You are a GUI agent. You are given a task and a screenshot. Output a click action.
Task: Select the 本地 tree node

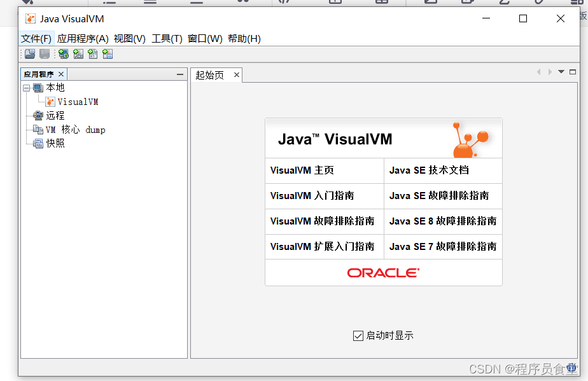[55, 88]
